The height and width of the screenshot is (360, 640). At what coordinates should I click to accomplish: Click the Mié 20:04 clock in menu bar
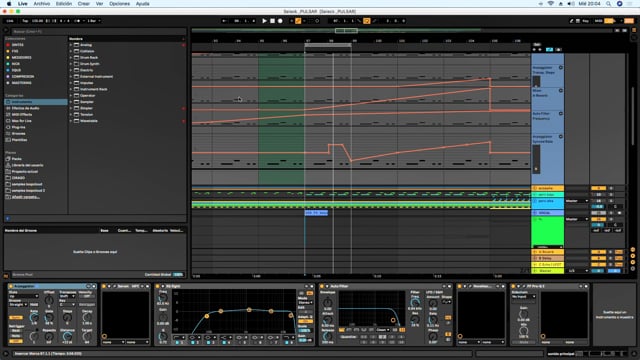click(590, 4)
